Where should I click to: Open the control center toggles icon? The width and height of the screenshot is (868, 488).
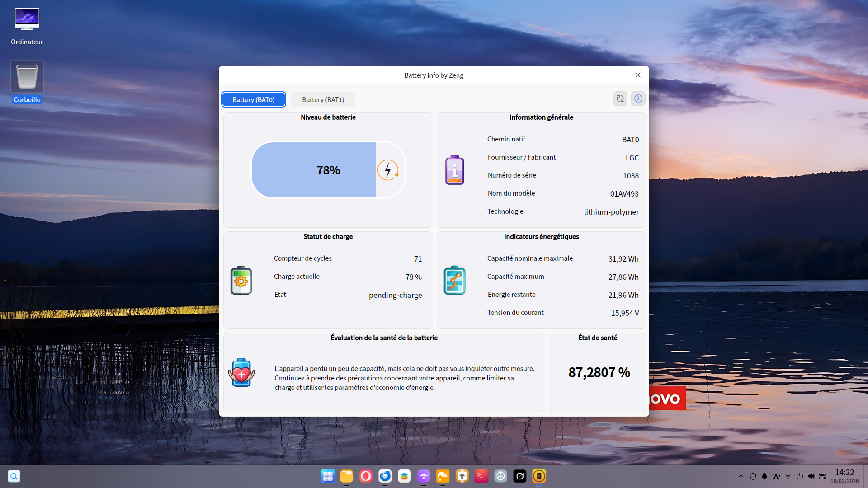[x=822, y=476]
